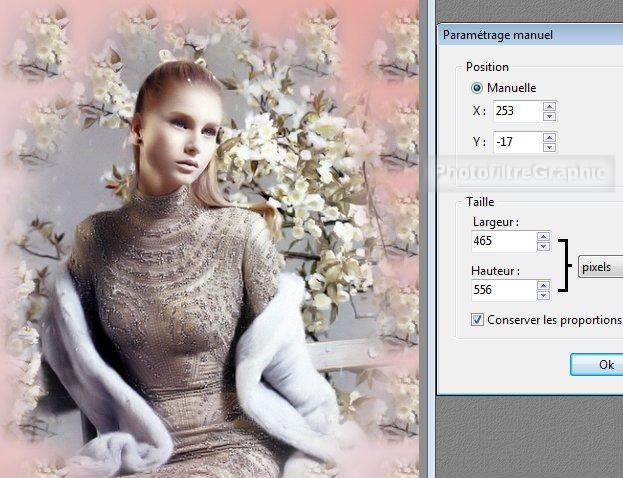This screenshot has width=623, height=478.
Task: Click the Largeur width input field
Action: [x=503, y=241]
